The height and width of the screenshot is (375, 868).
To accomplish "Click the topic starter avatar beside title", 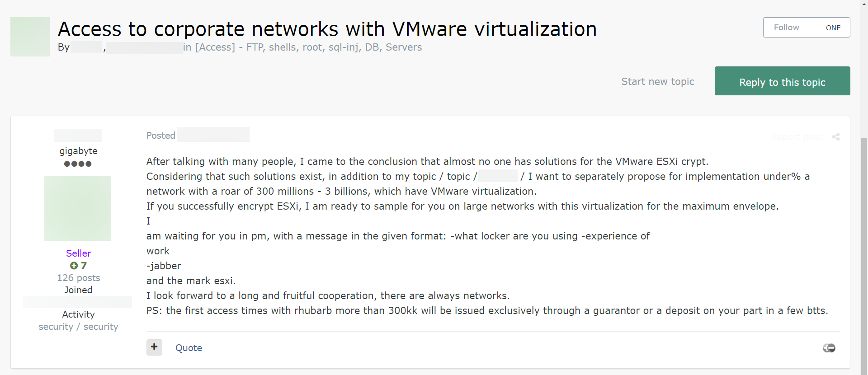I will (x=30, y=37).
